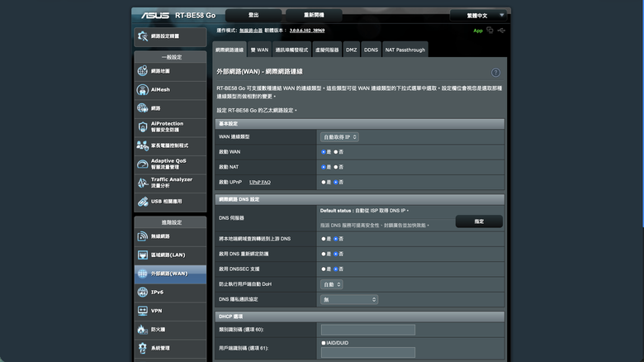Open the DMZ tab
Viewport: 644px width, 362px height.
click(351, 50)
